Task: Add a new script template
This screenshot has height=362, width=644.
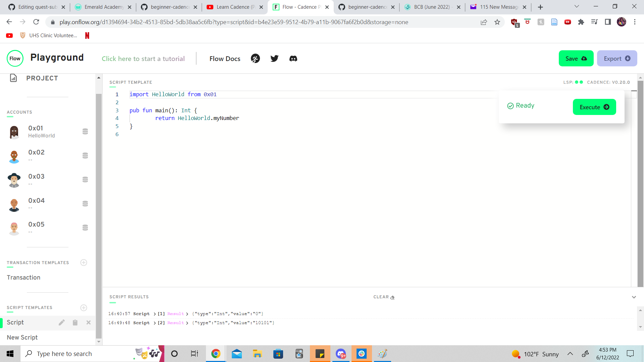Action: click(84, 308)
